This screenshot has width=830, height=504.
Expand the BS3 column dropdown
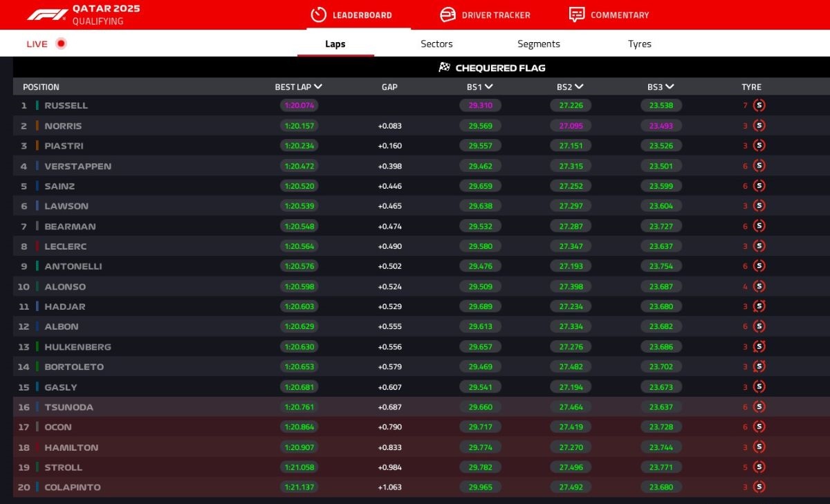coord(670,87)
